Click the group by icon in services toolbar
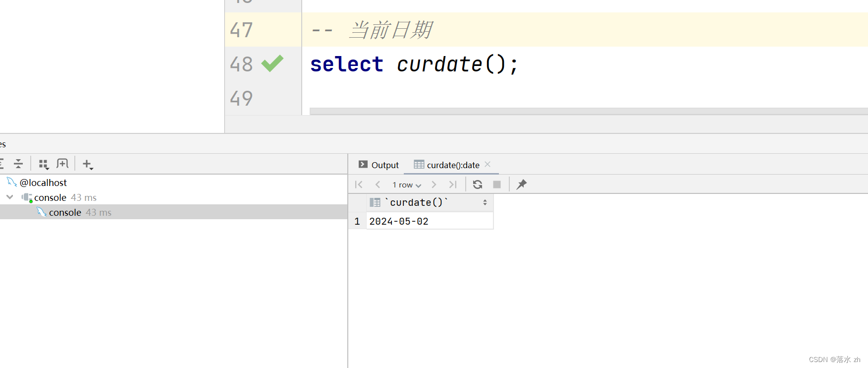 tap(44, 164)
